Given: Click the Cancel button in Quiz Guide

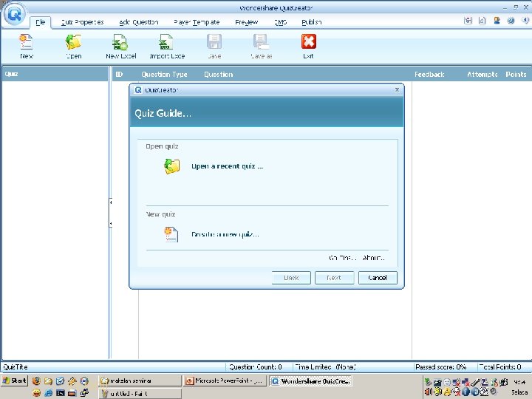Looking at the screenshot, I should tap(378, 278).
